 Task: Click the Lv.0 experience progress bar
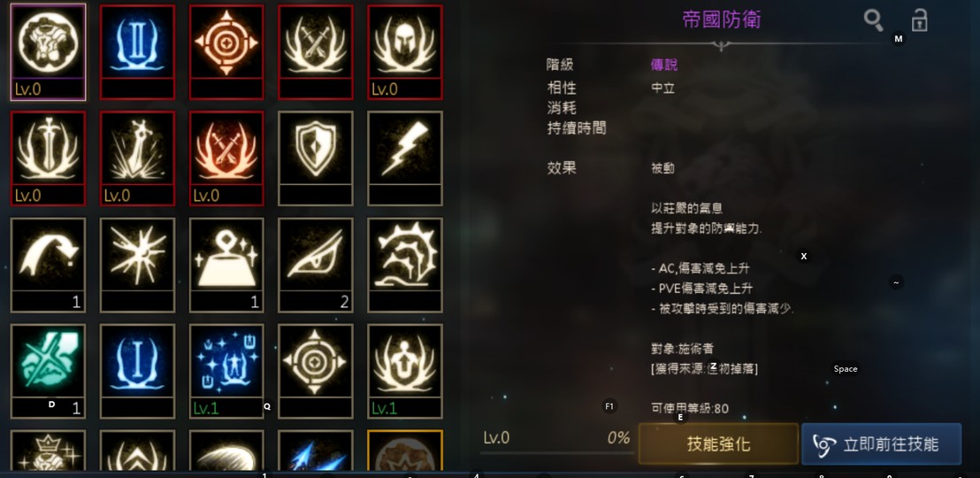tap(556, 452)
